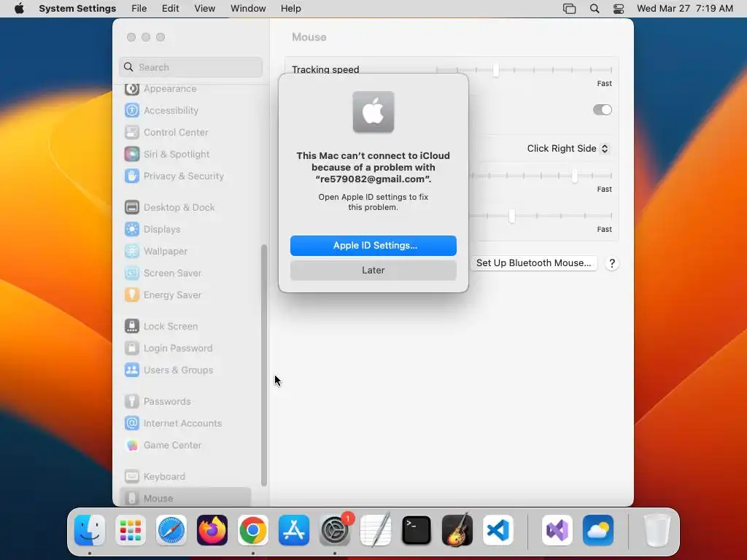Open the File menu
Screen dimensions: 747x560
[x=139, y=9]
